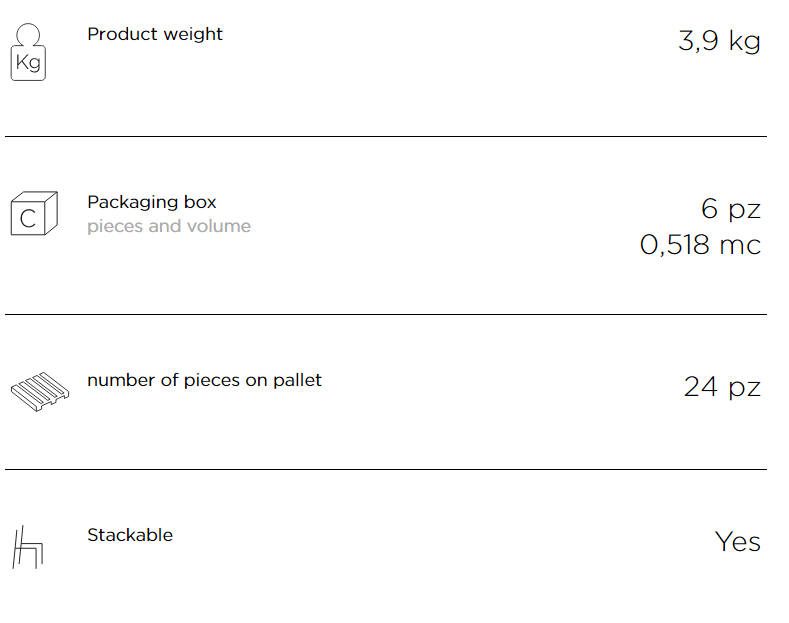789x623 pixels.
Task: Click the Stackable label
Action: pyautogui.click(x=130, y=535)
